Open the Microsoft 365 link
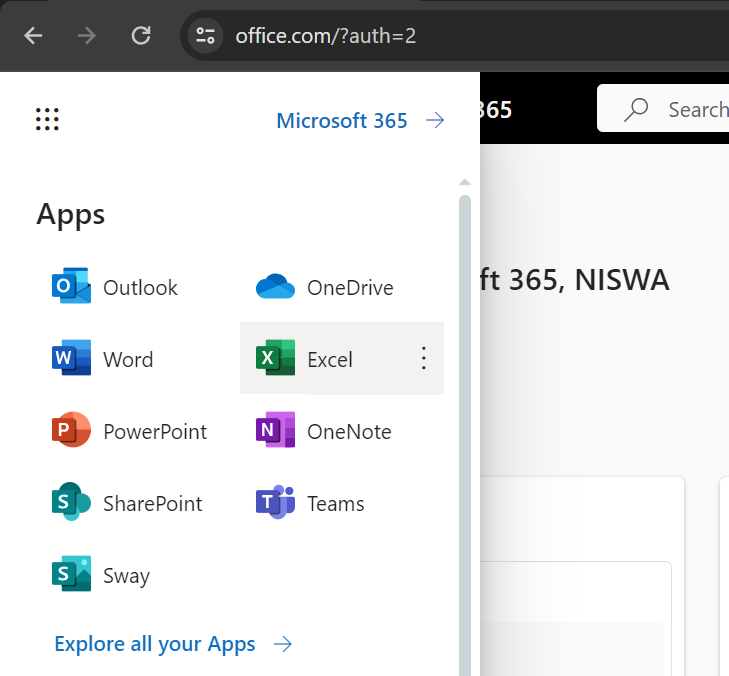 click(342, 121)
